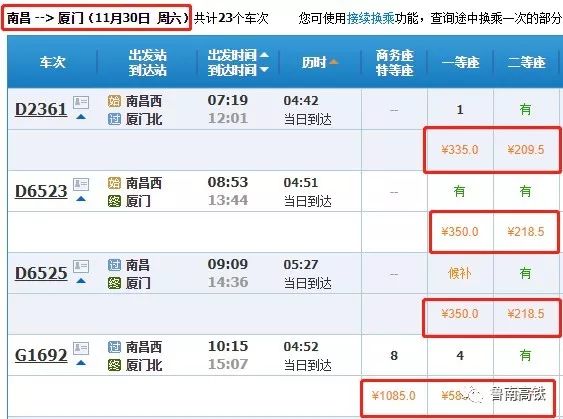Screen dimensions: 563x419
Task: Select 有 second class seat on D6523
Action: pyautogui.click(x=525, y=191)
